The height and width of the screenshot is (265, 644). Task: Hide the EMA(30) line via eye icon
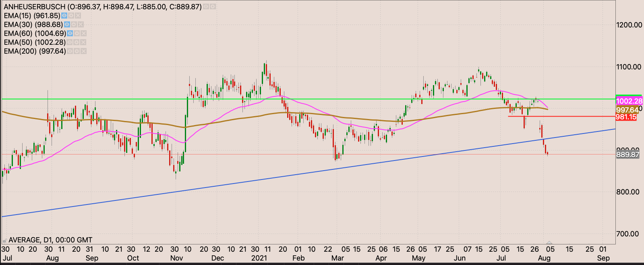[x=67, y=25]
